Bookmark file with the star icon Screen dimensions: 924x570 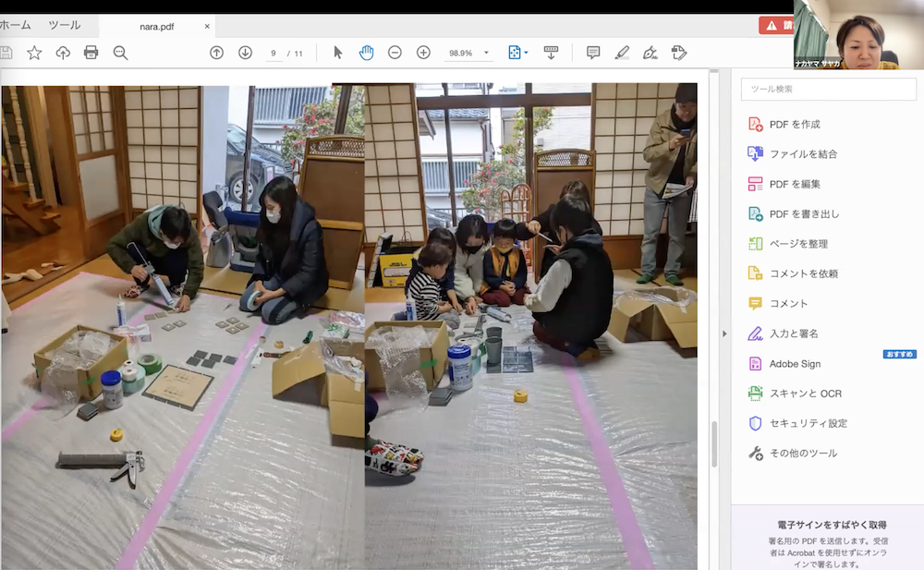[x=34, y=53]
